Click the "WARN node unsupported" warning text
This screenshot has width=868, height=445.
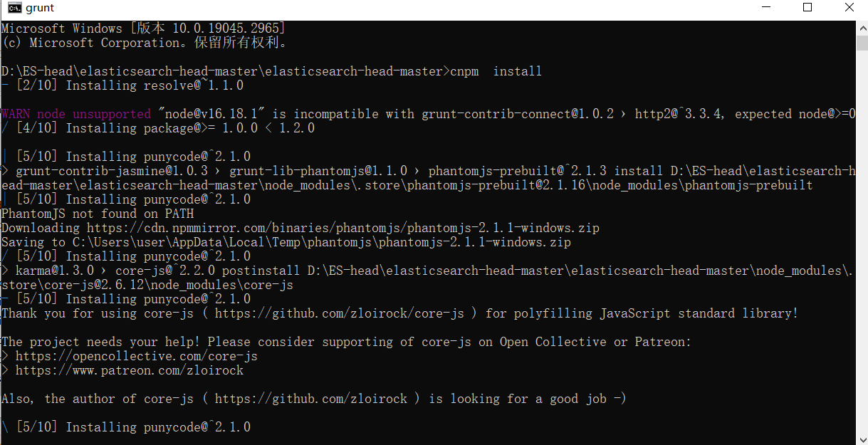[76, 114]
